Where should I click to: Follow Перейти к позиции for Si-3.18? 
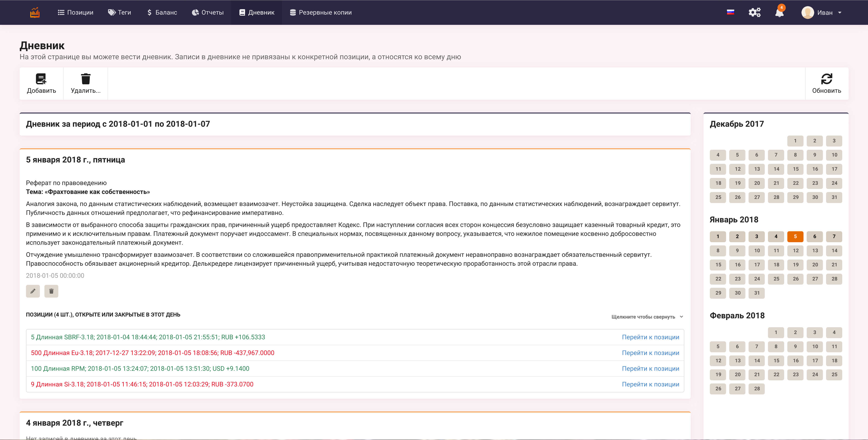tap(650, 384)
